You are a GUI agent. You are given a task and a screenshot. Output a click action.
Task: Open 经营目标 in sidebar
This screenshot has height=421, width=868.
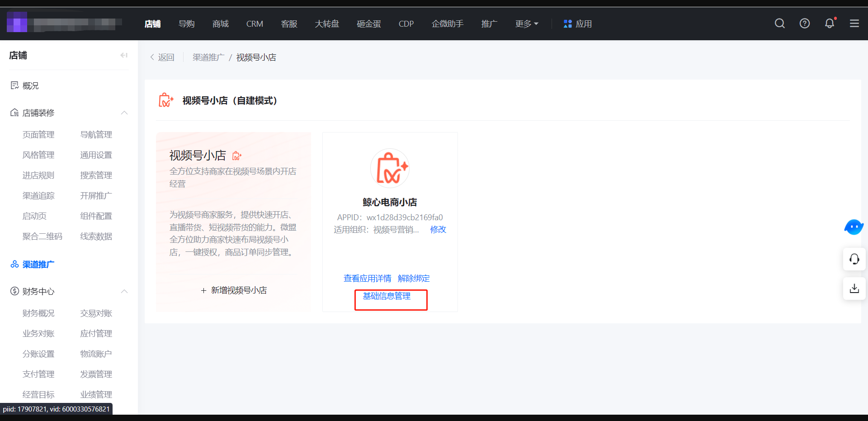pos(38,394)
